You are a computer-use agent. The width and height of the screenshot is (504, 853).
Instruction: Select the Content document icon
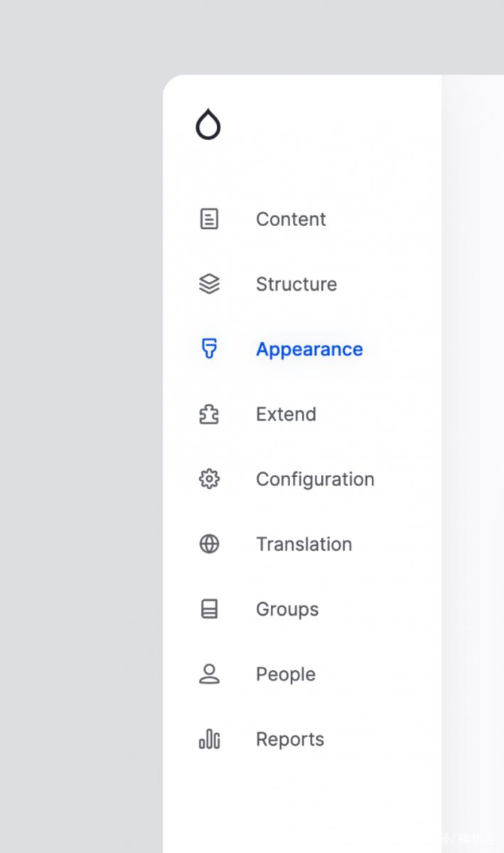209,219
